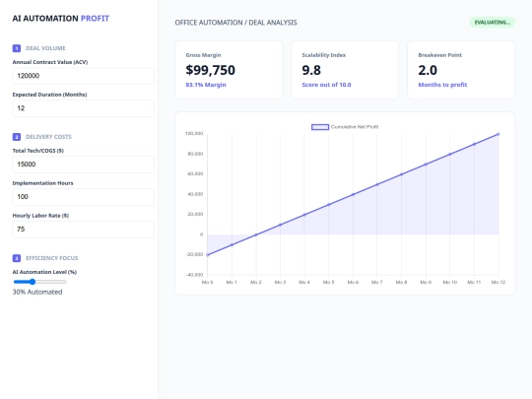The width and height of the screenshot is (532, 399).
Task: Click the Annual Contract Value input field
Action: (x=83, y=76)
